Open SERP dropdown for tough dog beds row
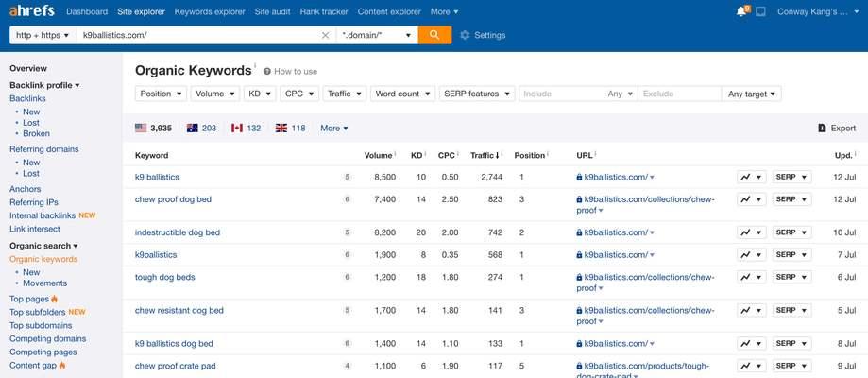The image size is (868, 378). click(792, 277)
